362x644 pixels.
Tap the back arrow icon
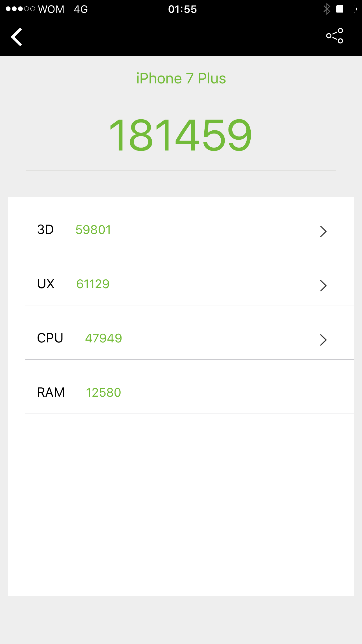[17, 37]
